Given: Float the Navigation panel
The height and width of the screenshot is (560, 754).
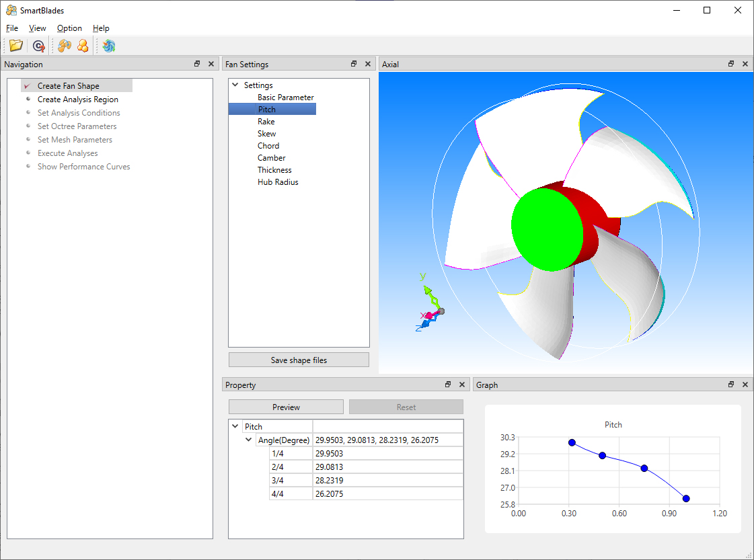Looking at the screenshot, I should point(197,64).
